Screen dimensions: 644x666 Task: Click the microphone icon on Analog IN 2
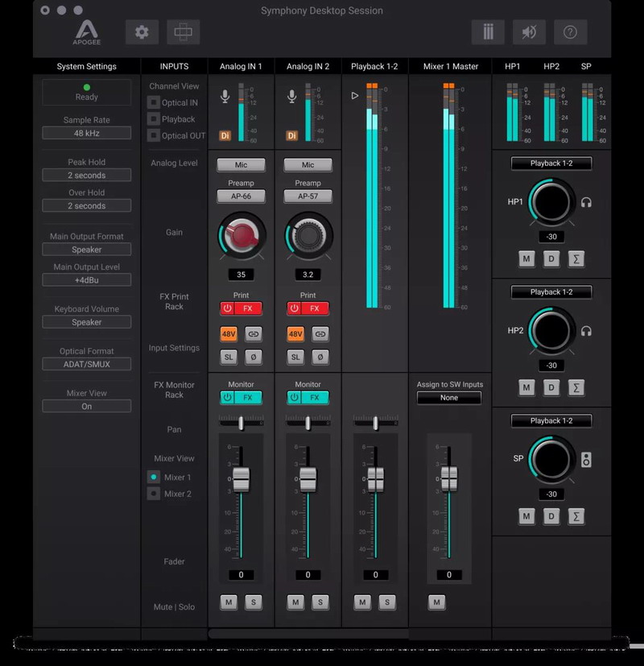tap(291, 97)
